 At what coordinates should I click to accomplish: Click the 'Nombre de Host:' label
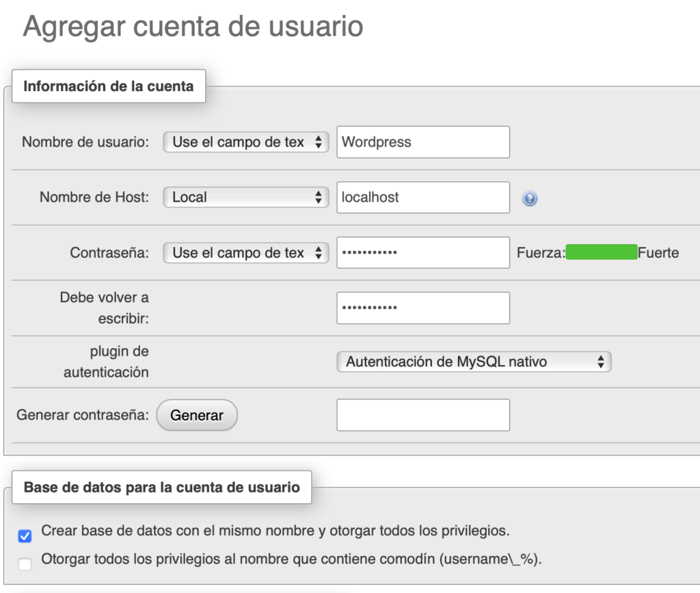coord(94,198)
